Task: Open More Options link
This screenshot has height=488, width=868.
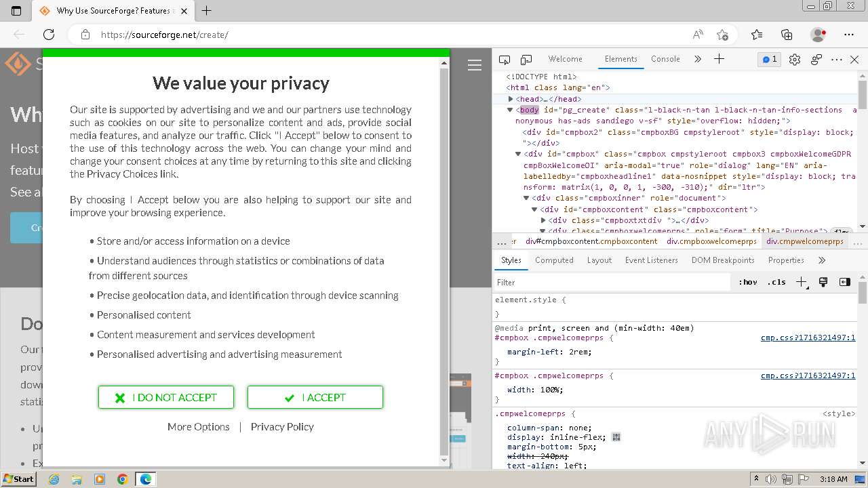Action: click(x=199, y=426)
